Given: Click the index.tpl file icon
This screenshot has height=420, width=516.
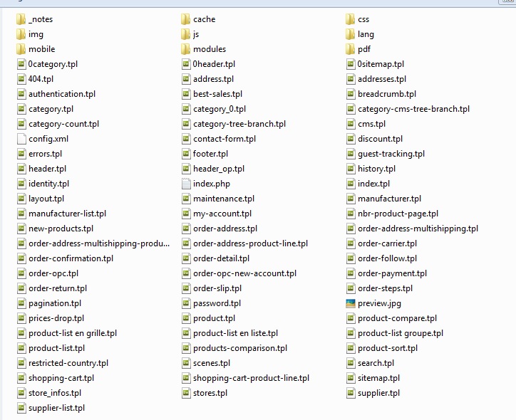Looking at the screenshot, I should click(351, 184).
